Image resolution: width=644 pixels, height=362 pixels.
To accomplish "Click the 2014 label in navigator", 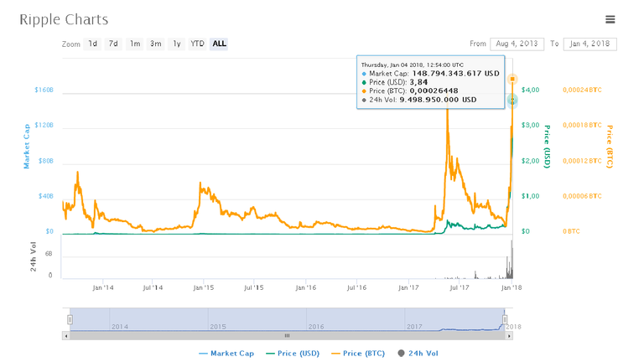I will click(x=120, y=327).
